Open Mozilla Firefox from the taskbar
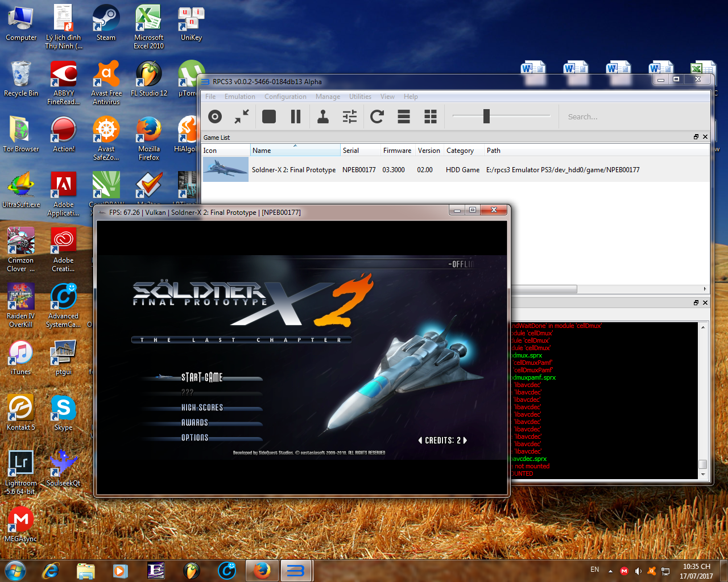 pos(262,571)
